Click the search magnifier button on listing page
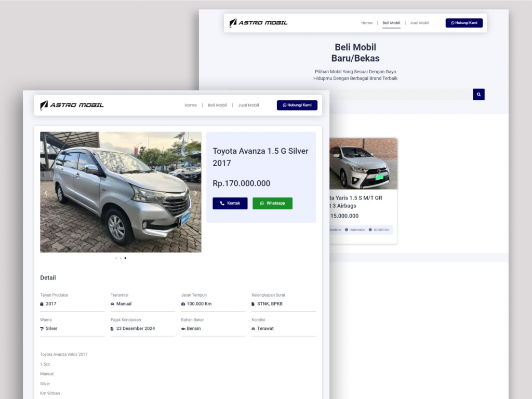Image resolution: width=532 pixels, height=399 pixels. click(478, 95)
